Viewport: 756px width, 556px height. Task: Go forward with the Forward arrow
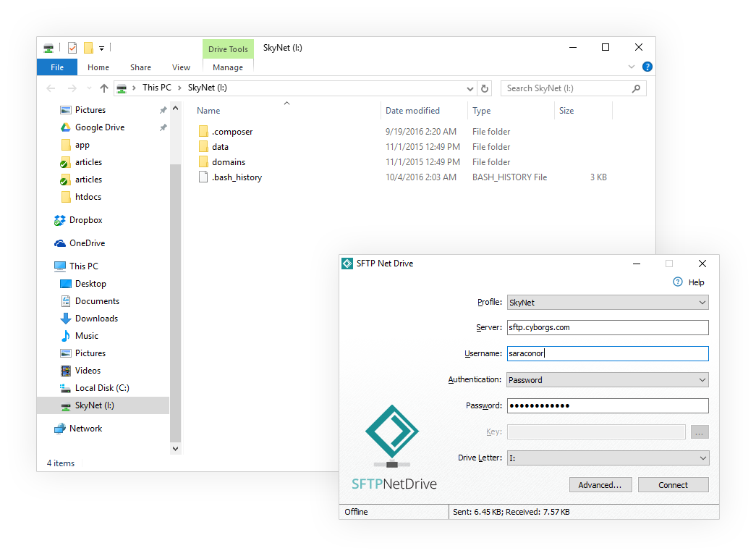pos(72,88)
